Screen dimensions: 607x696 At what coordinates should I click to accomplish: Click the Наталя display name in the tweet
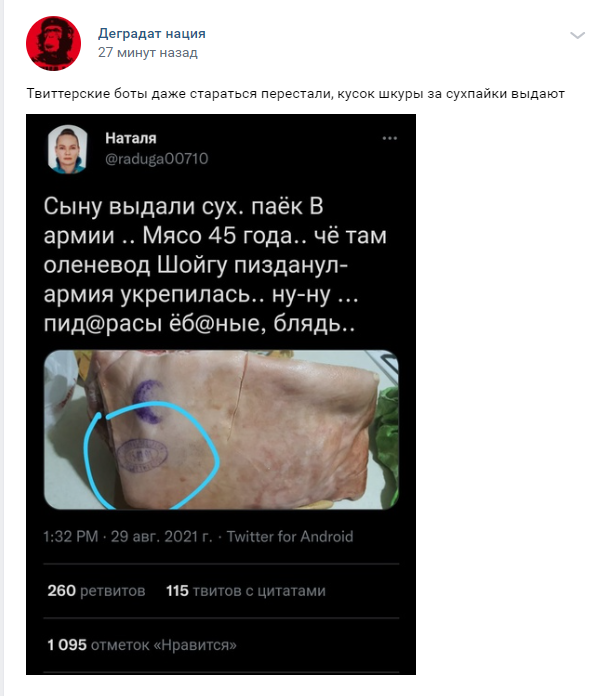coord(131,138)
